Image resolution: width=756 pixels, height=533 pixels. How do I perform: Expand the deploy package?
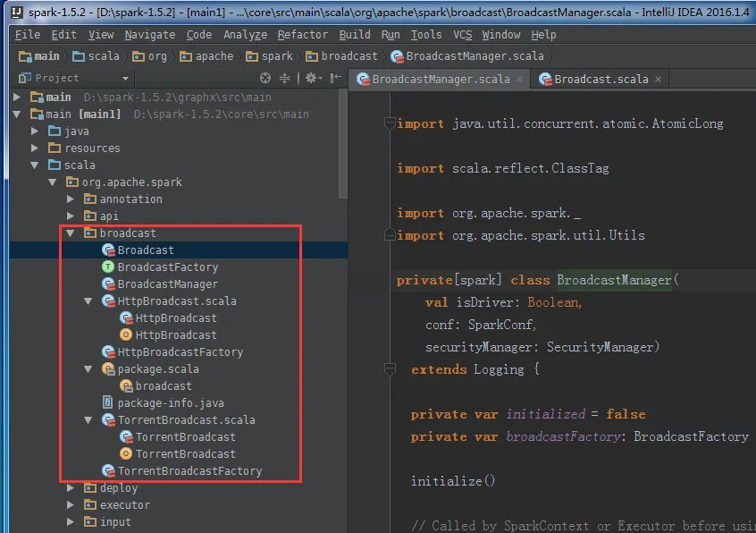coord(71,488)
